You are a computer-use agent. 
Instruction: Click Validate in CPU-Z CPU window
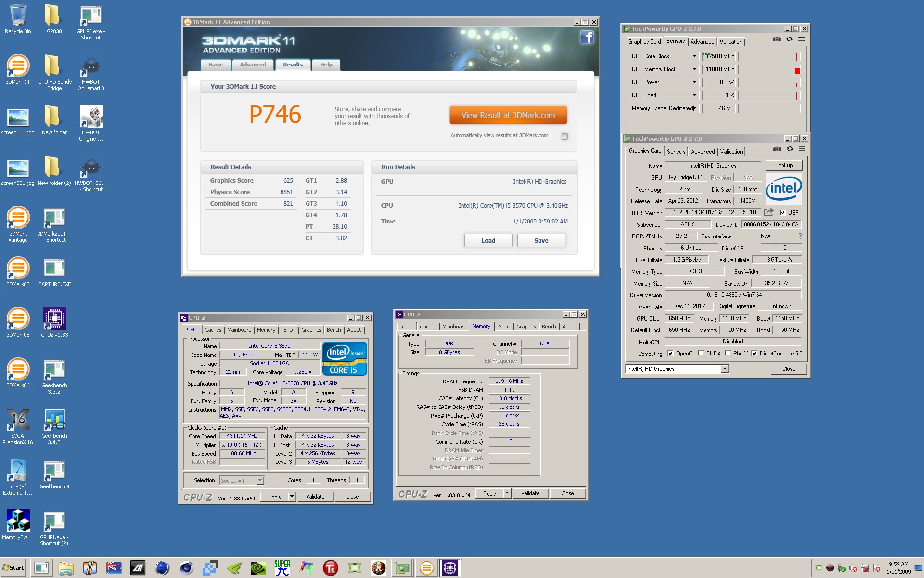tap(315, 497)
